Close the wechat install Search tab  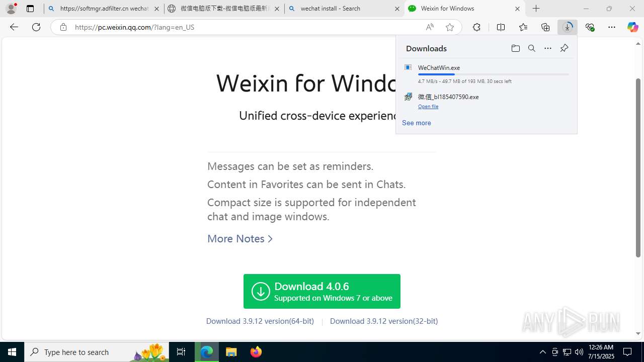tap(397, 9)
